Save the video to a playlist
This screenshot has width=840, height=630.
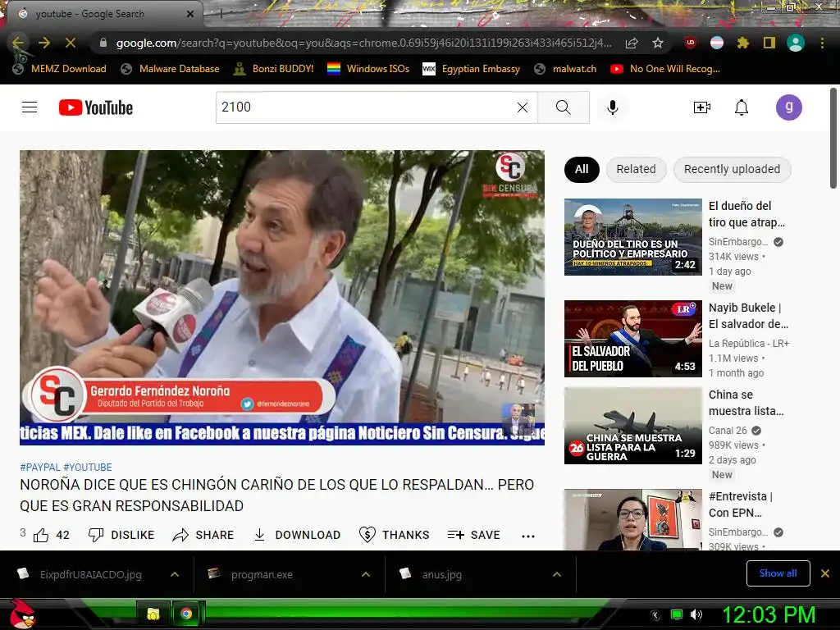click(x=473, y=535)
